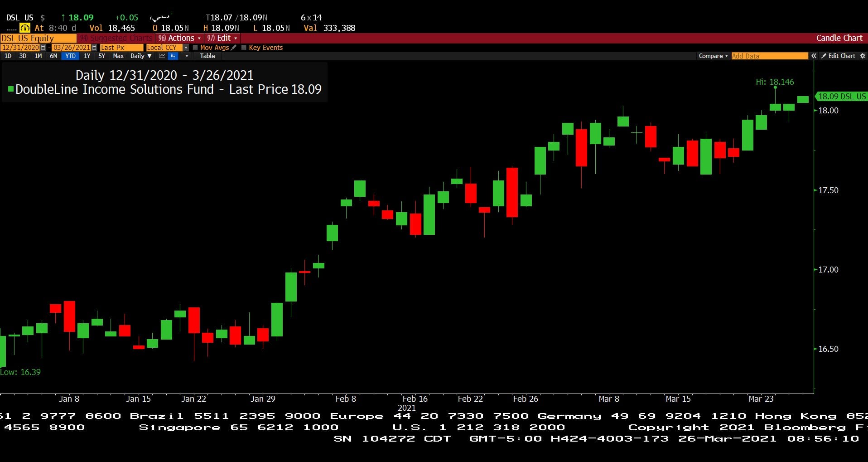The width and height of the screenshot is (868, 462).
Task: Select the 5Y range tab
Action: [x=101, y=56]
